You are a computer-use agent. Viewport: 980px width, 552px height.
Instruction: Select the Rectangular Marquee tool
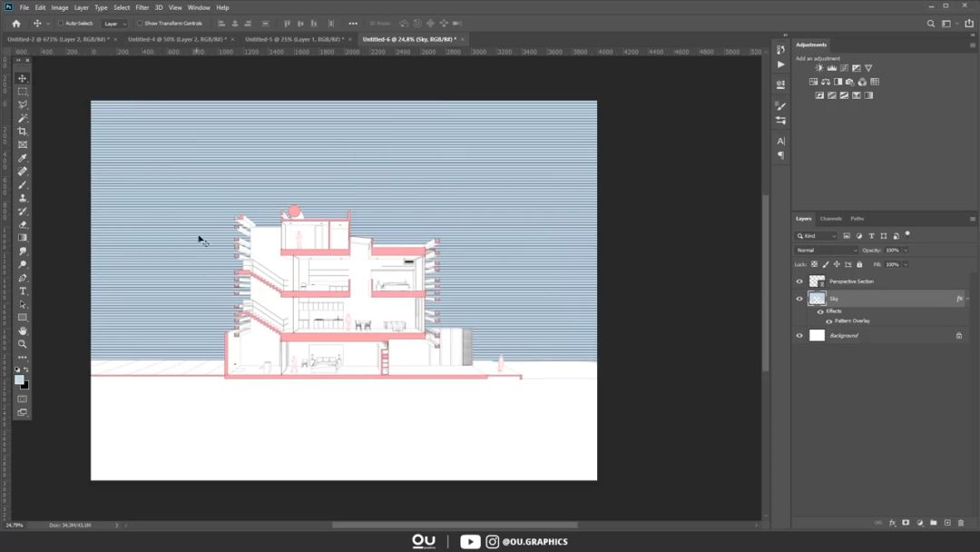23,92
